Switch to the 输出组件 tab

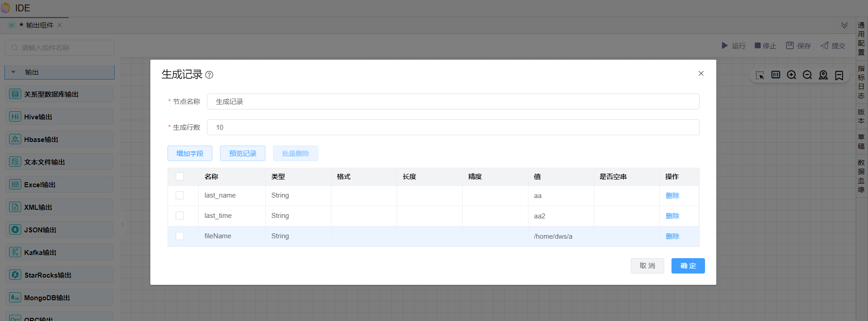click(39, 25)
